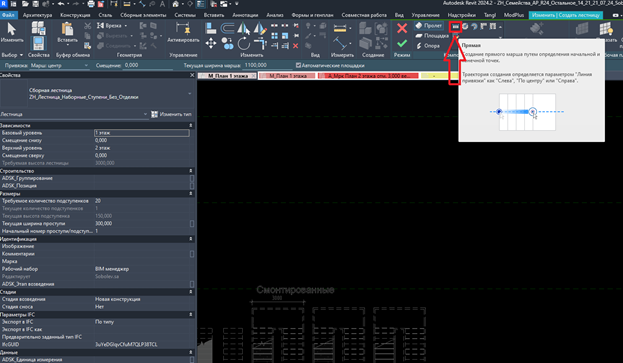This screenshot has width=623, height=363.
Task: Toggle the ADSK_Этап возведения parameter box
Action: coord(192,284)
